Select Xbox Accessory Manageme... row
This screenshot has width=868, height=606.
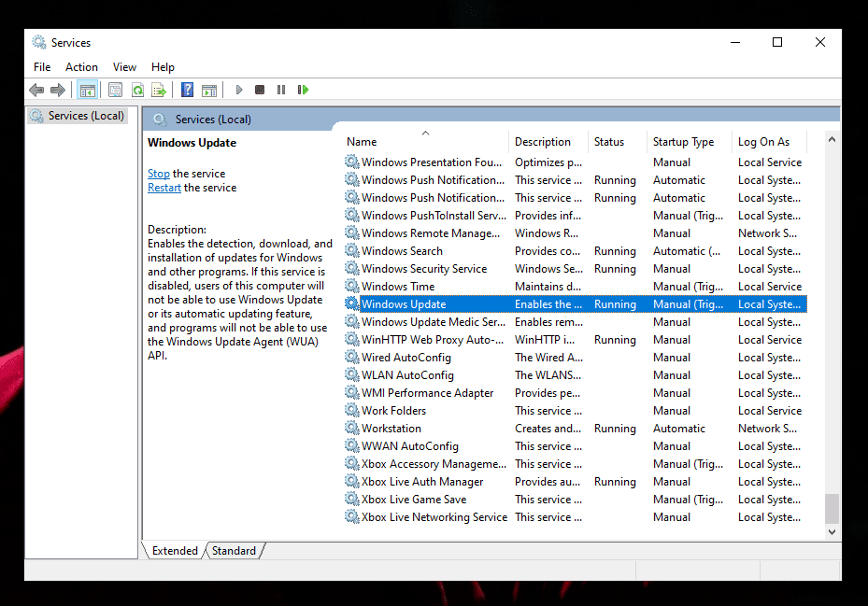575,463
